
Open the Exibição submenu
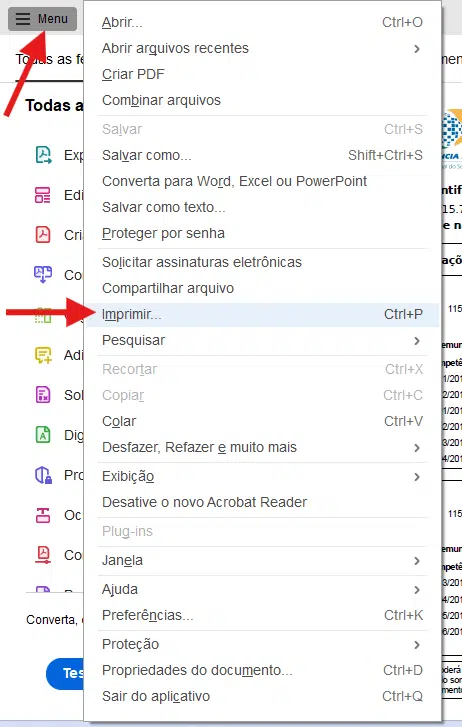click(x=262, y=476)
